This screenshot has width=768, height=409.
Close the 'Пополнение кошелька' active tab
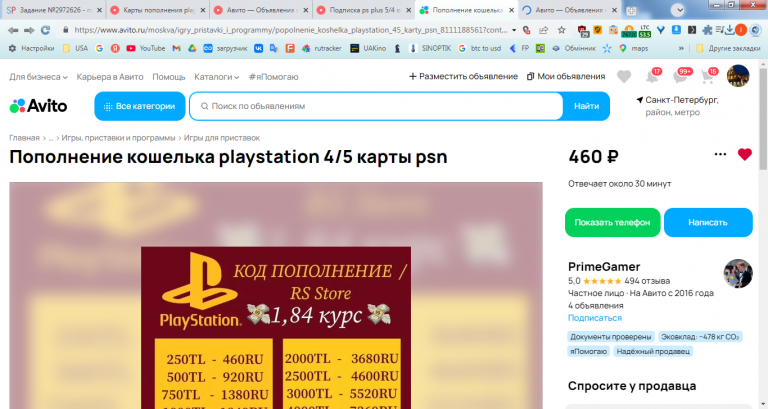point(511,10)
